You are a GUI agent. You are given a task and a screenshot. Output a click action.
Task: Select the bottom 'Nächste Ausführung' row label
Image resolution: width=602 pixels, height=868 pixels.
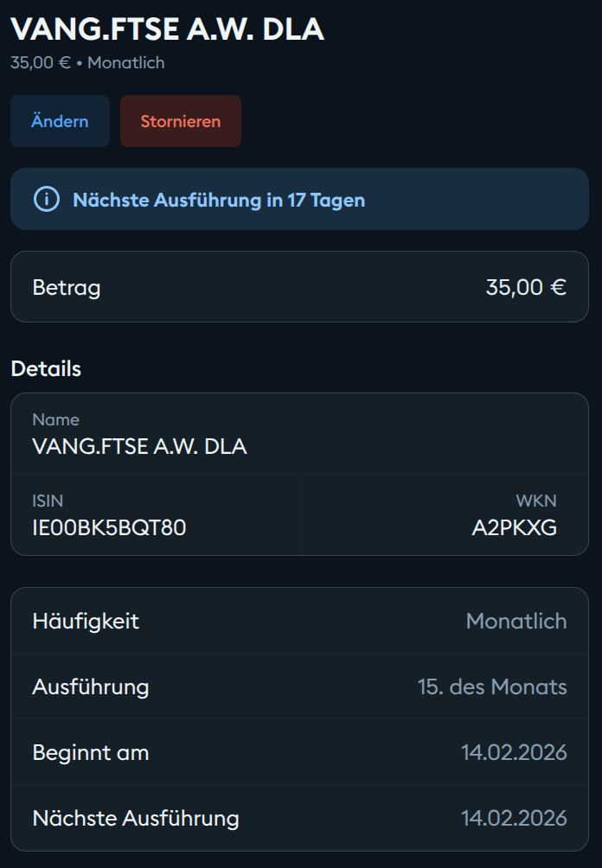click(136, 818)
